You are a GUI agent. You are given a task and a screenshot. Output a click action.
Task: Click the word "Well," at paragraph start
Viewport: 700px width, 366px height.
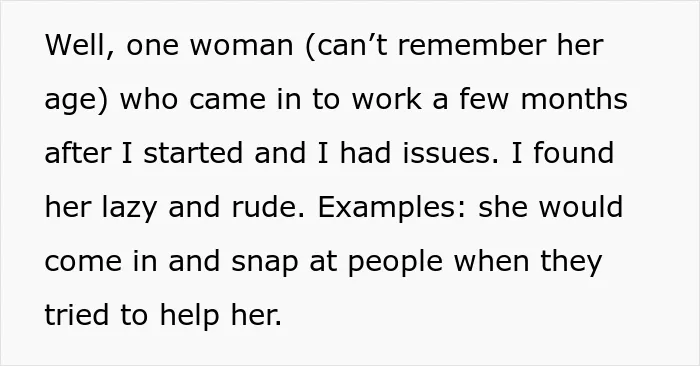click(79, 46)
